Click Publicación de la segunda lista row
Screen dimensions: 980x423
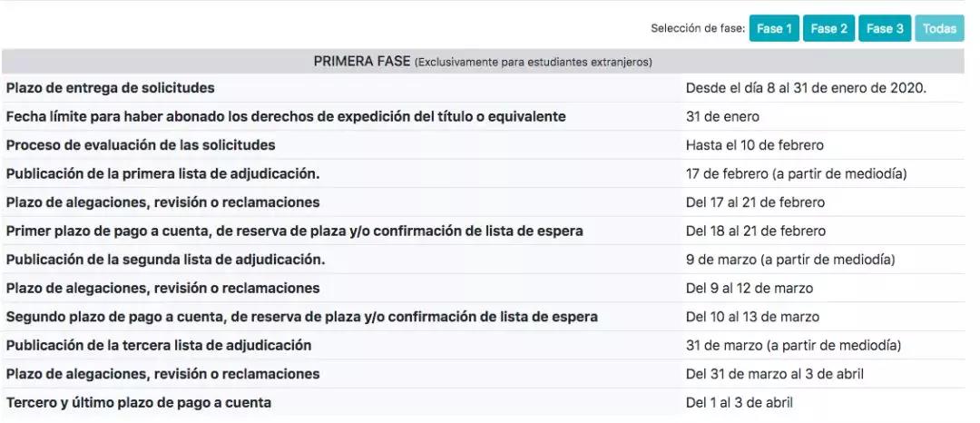pyautogui.click(x=483, y=260)
